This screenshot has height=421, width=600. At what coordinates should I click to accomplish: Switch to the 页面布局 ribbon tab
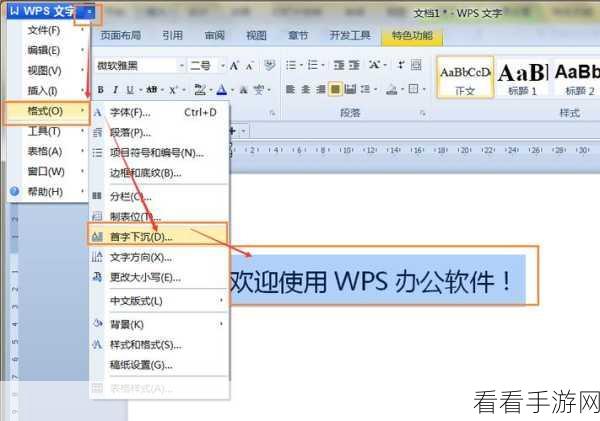coord(121,35)
